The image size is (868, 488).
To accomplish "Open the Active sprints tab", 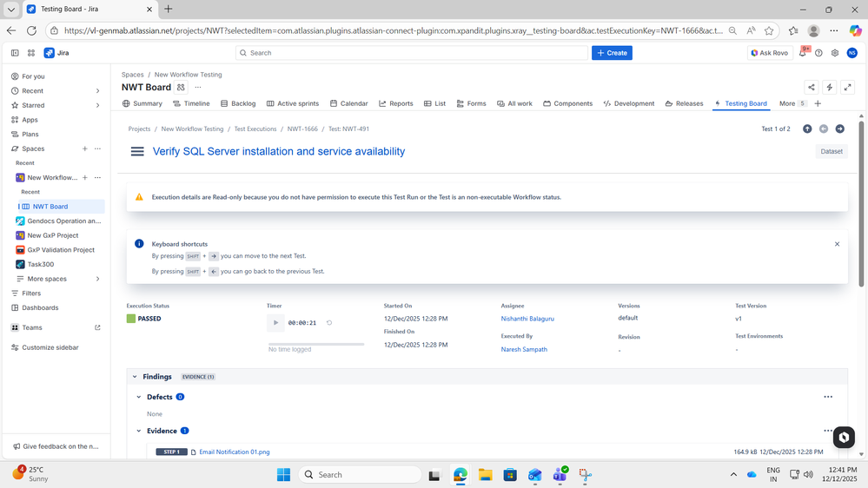I will [x=292, y=103].
